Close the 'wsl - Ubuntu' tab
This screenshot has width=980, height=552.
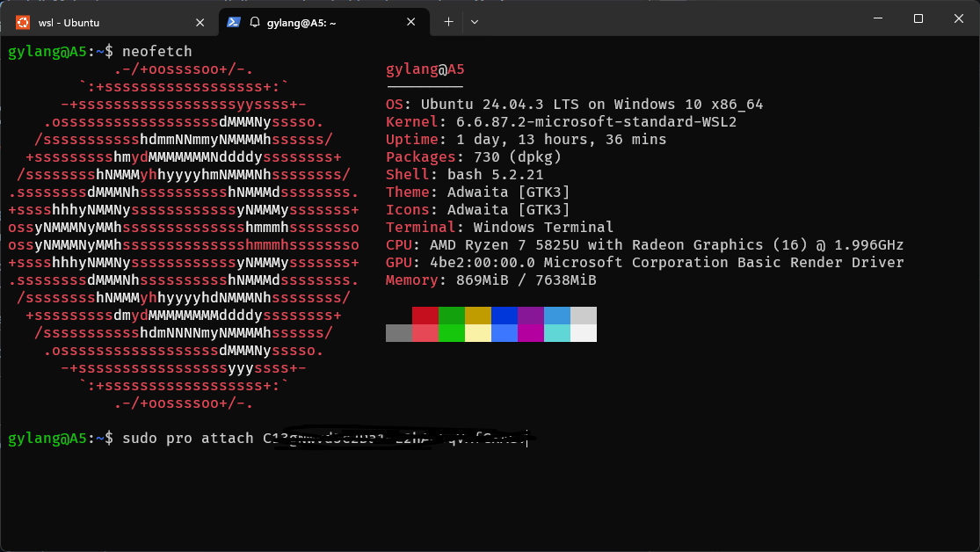coord(200,22)
